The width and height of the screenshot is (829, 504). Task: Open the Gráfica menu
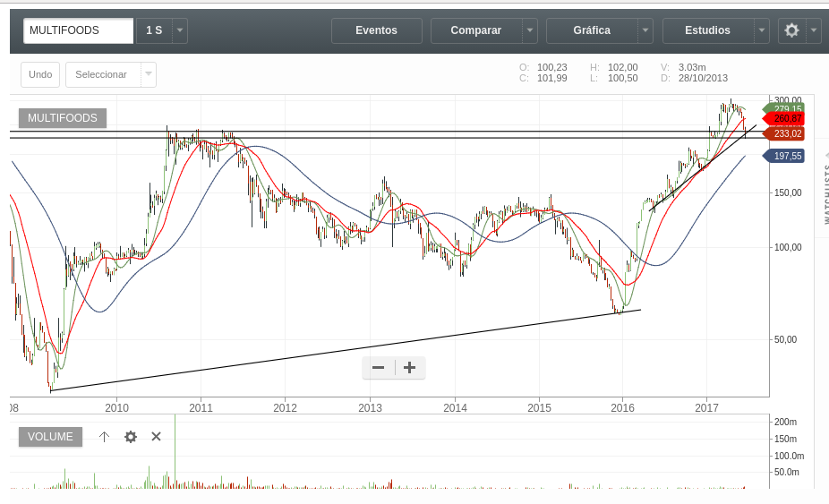592,30
